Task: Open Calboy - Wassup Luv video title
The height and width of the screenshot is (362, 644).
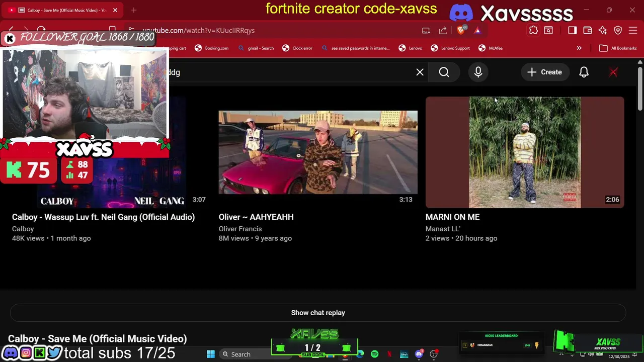Action: (x=103, y=217)
